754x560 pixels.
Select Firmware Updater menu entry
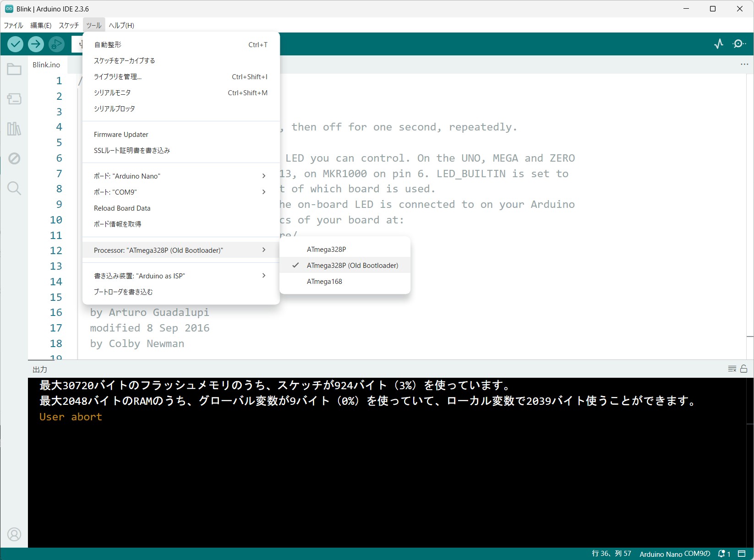point(121,135)
